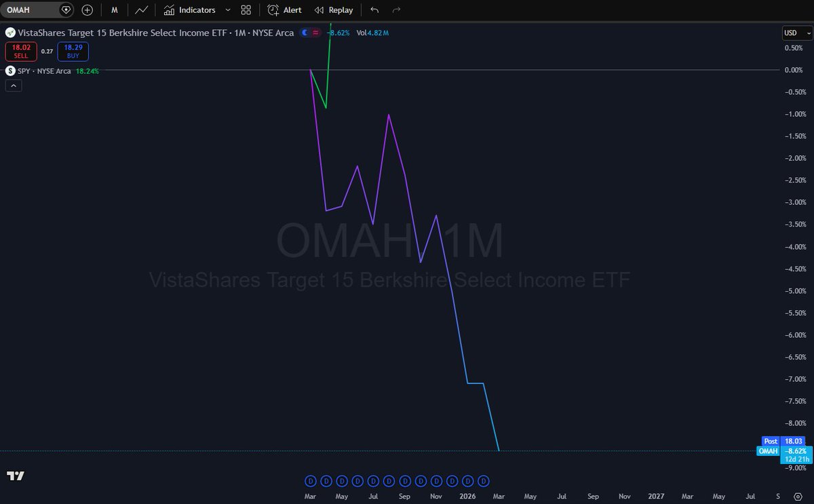Create an Alert
The height and width of the screenshot is (504, 814).
click(x=284, y=10)
